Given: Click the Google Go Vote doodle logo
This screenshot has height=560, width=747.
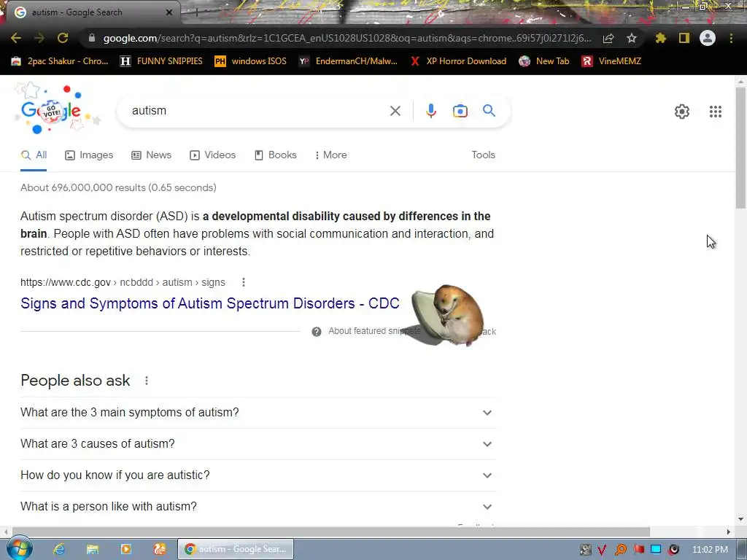Looking at the screenshot, I should [x=56, y=109].
